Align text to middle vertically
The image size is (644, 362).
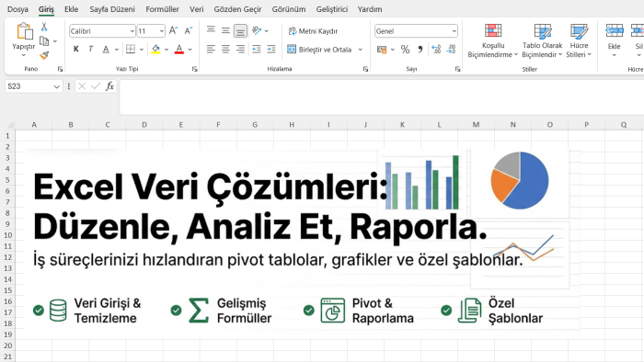pos(225,30)
